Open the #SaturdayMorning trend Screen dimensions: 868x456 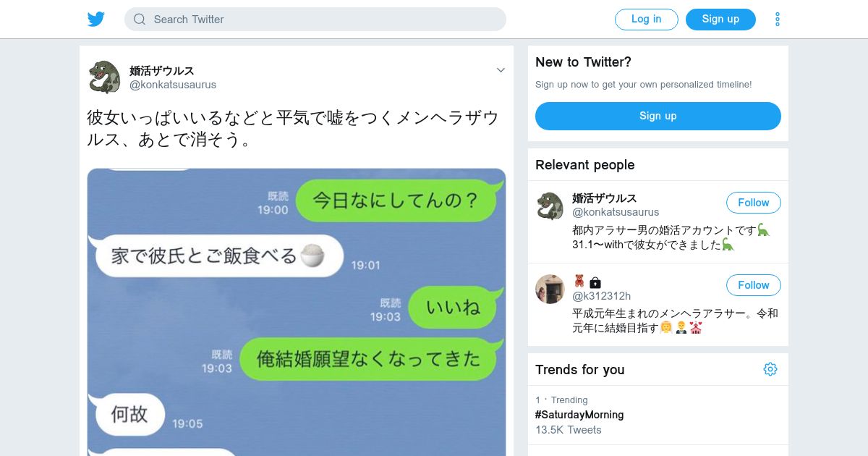click(x=579, y=415)
